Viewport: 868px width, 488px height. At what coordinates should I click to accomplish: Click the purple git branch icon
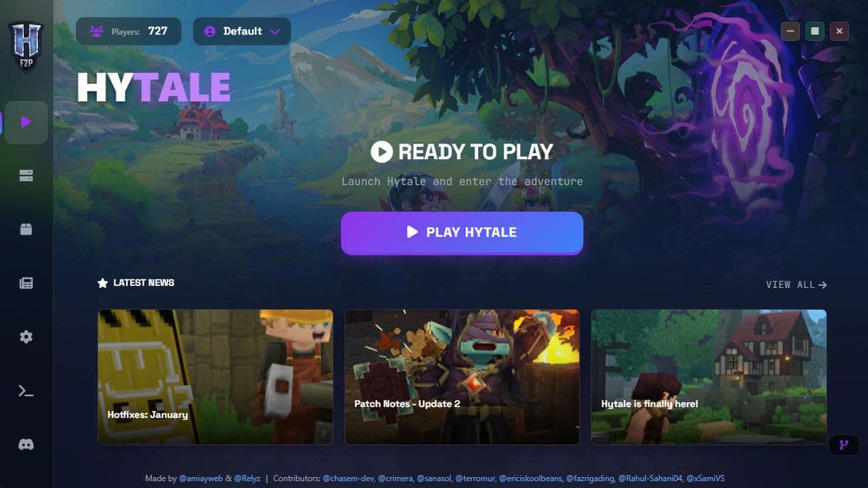tap(844, 445)
